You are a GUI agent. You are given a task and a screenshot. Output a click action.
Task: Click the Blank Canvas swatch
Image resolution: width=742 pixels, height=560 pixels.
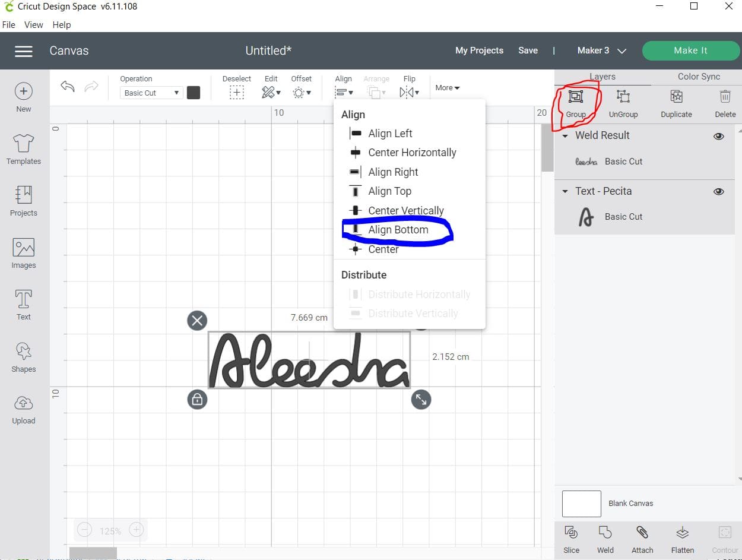click(x=582, y=504)
